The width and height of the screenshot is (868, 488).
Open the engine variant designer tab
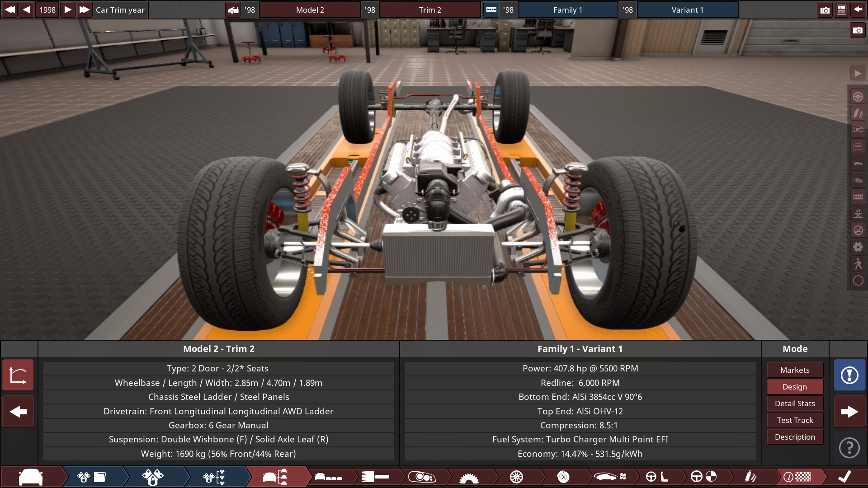[x=153, y=477]
